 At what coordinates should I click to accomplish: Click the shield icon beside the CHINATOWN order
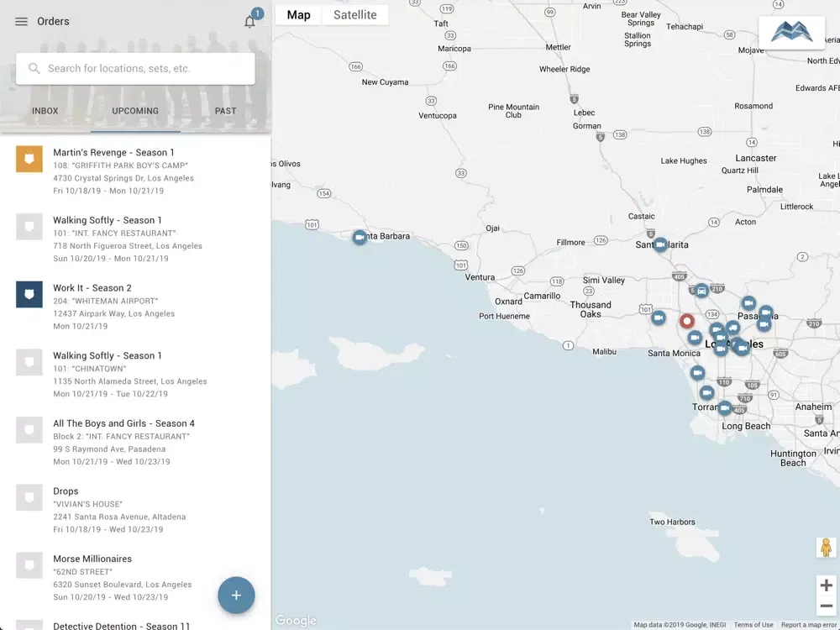tap(29, 361)
